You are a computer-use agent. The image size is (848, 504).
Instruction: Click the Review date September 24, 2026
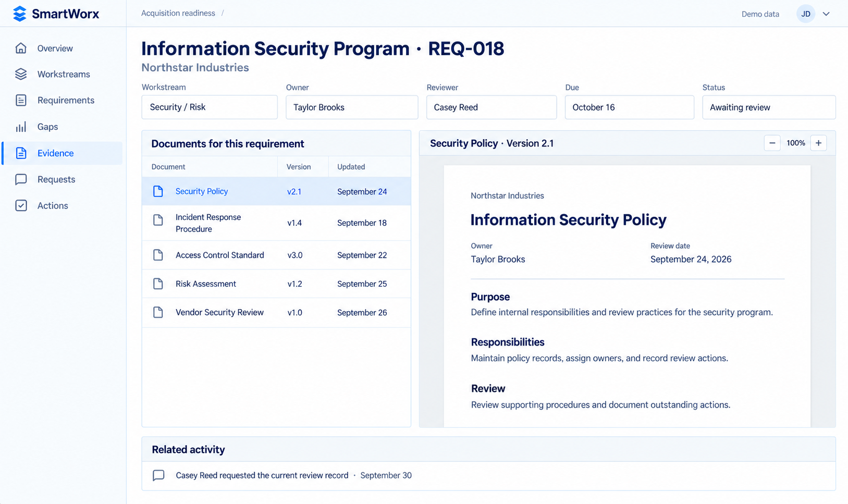click(x=691, y=259)
